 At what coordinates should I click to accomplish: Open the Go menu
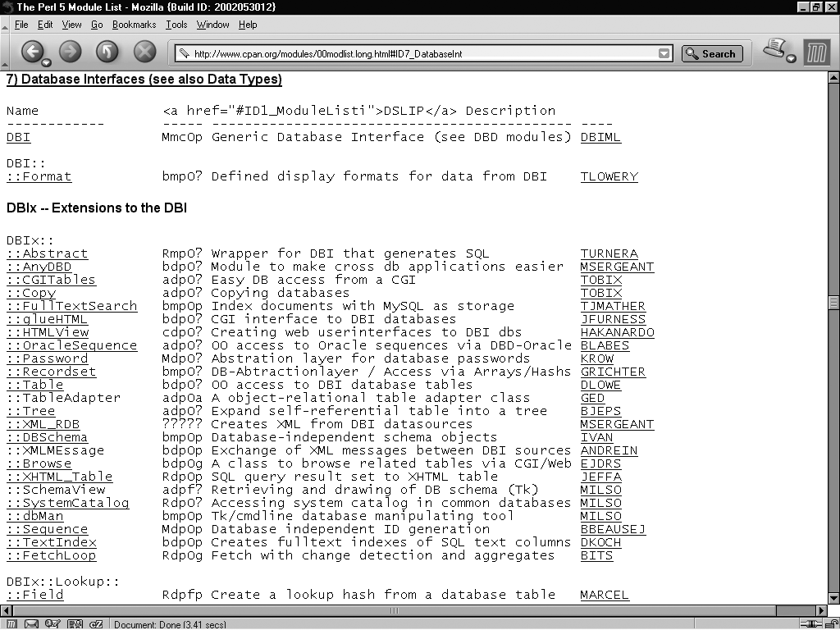(97, 25)
